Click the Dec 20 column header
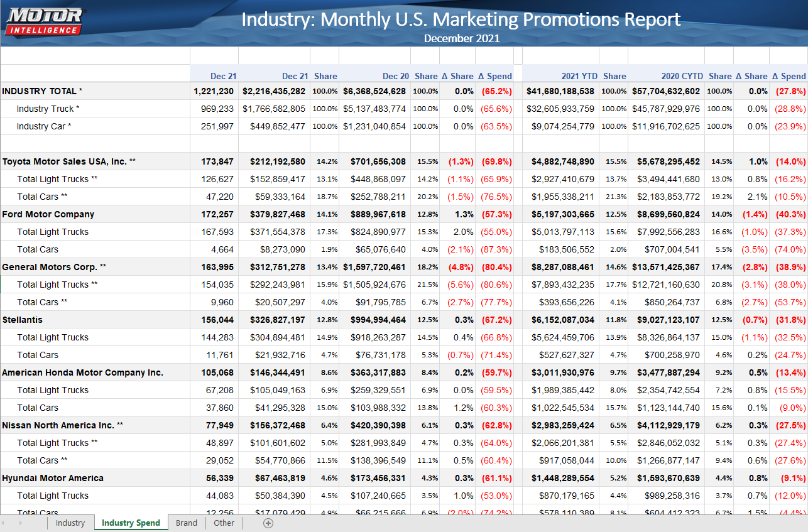Image resolution: width=808 pixels, height=532 pixels. click(395, 76)
